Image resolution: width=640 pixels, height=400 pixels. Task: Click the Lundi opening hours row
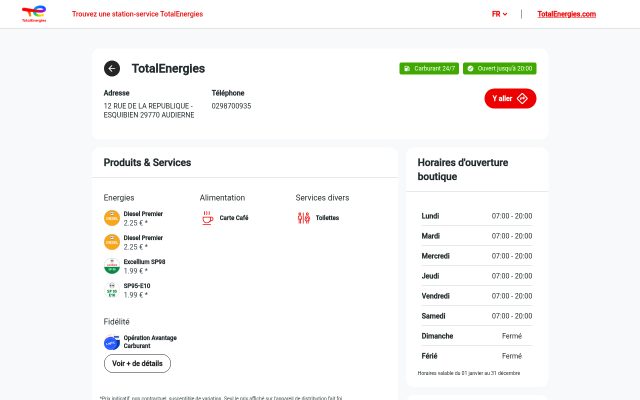tap(477, 216)
